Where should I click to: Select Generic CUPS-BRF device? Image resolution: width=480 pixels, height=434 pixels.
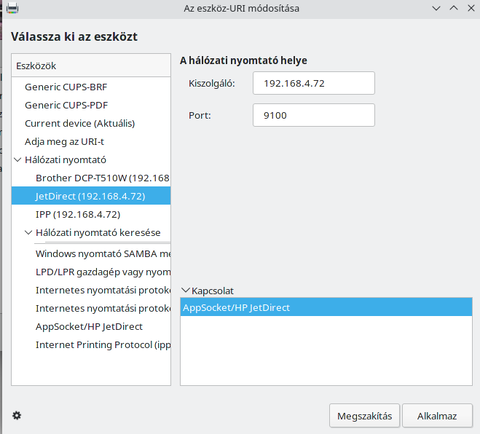[91, 87]
